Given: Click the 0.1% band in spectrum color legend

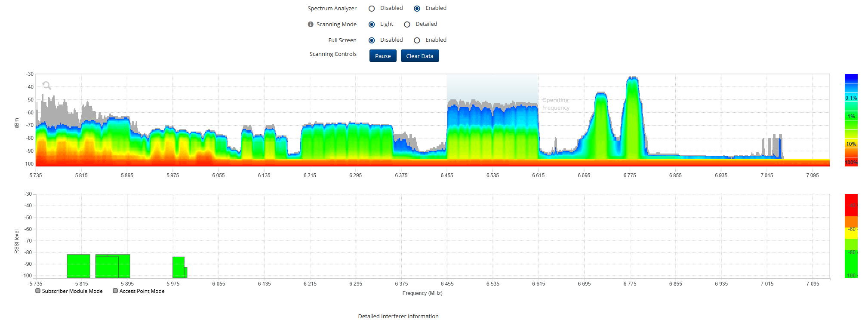Looking at the screenshot, I should [851, 98].
